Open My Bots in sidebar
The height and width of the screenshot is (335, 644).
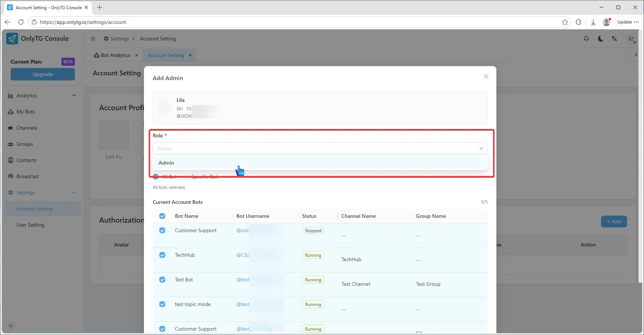[x=26, y=112]
